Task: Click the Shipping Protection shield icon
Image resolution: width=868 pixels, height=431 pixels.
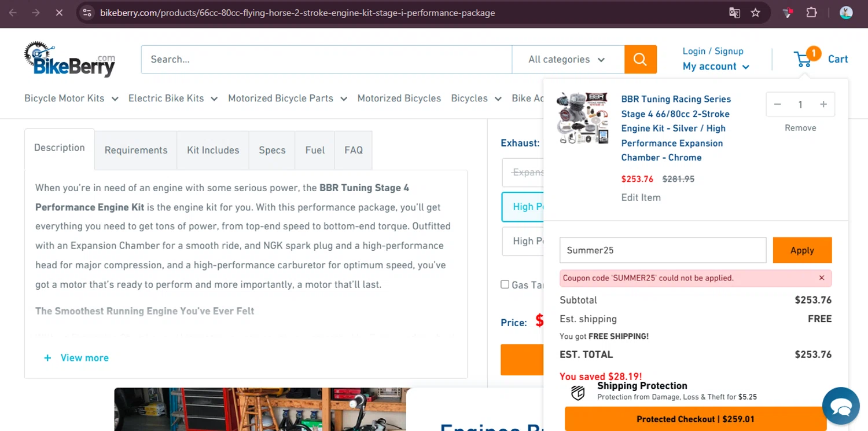Action: click(x=578, y=393)
